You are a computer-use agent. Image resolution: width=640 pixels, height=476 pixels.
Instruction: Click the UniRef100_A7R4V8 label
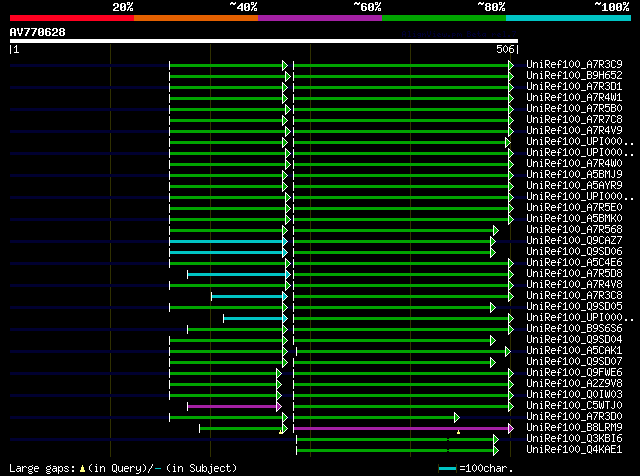[574, 285]
